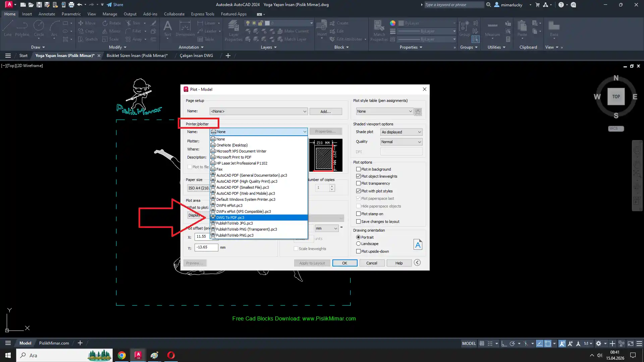644x362 pixels.
Task: Expand the Page setup Name dropdown
Action: coord(258,111)
